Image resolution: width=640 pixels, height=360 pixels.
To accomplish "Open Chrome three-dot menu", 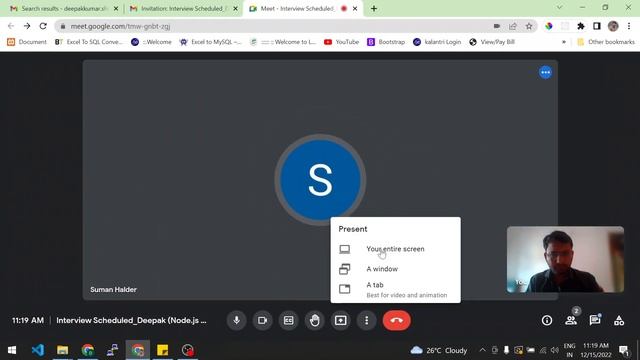I will click(x=629, y=26).
